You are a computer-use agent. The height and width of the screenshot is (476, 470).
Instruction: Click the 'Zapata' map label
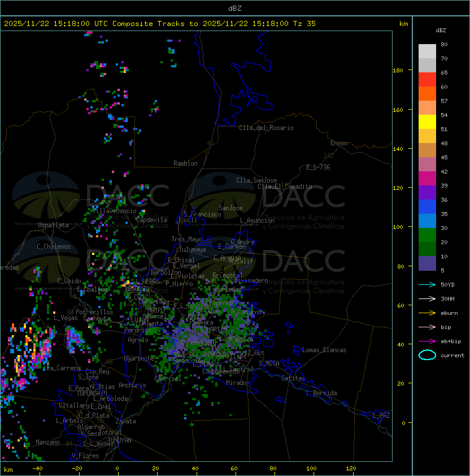tap(125, 421)
